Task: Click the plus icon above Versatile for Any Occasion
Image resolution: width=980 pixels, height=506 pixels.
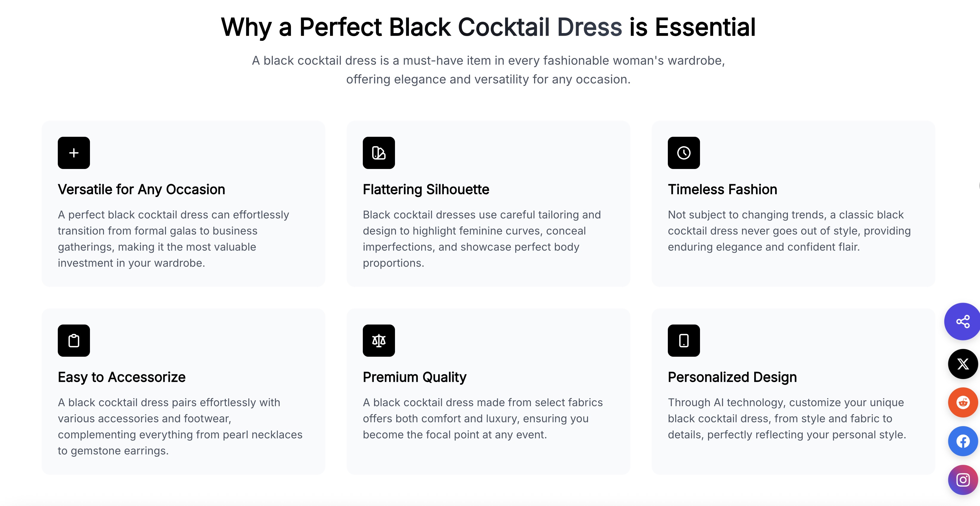Action: click(74, 153)
